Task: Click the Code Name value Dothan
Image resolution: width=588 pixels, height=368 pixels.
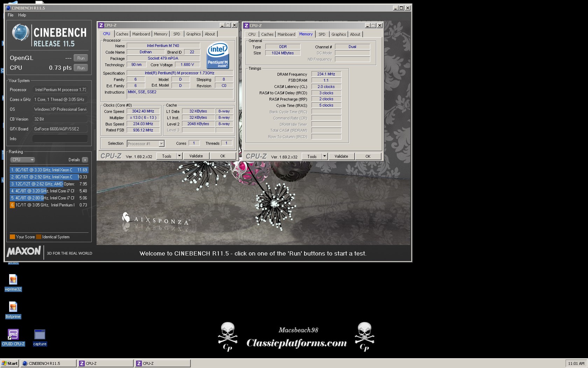Action: click(x=146, y=52)
